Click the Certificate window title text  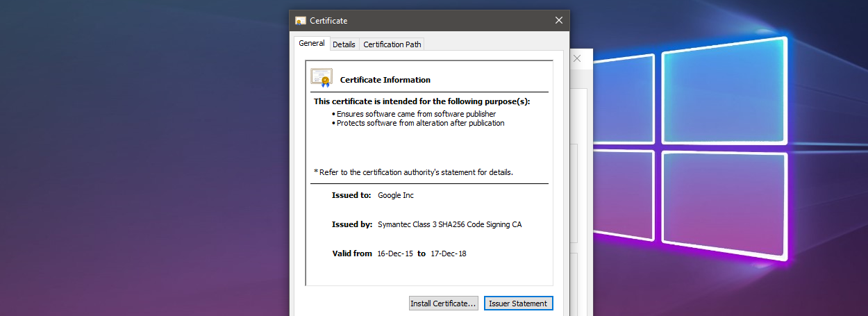328,21
